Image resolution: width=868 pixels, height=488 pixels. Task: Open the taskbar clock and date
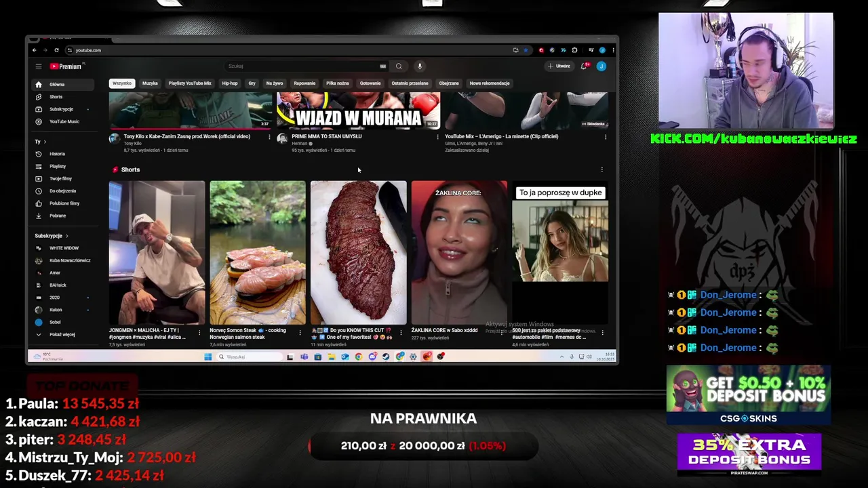(x=605, y=357)
